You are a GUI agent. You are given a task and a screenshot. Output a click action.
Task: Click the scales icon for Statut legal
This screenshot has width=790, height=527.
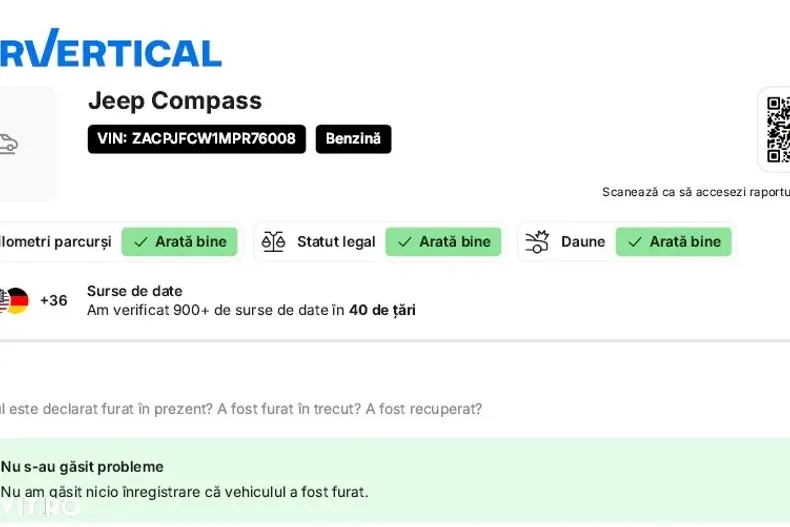pos(273,242)
